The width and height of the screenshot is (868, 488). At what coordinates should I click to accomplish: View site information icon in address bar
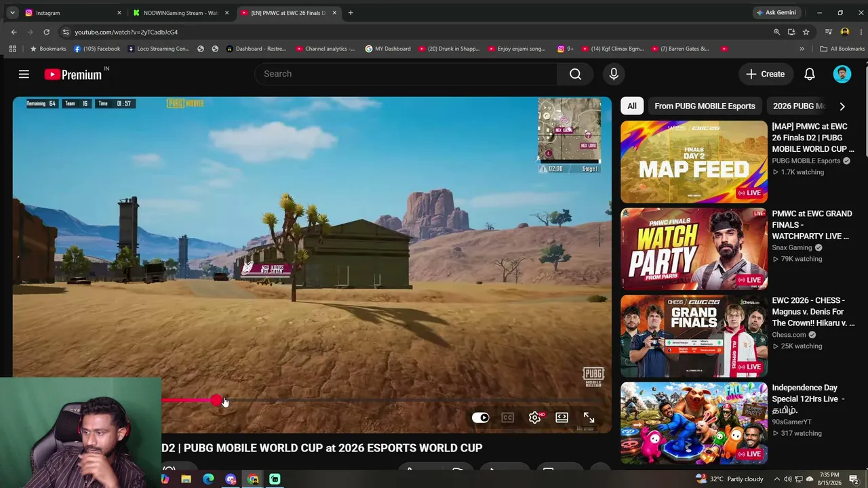(65, 32)
